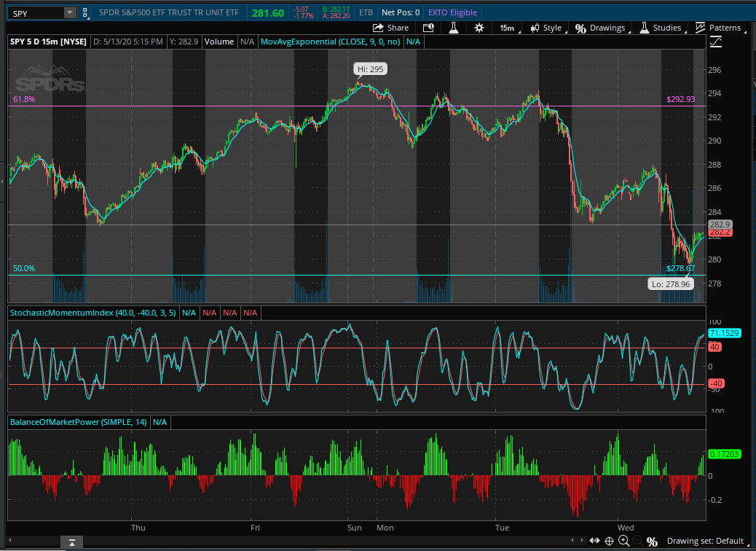Click the Sun date label on time axis
The width and height of the screenshot is (756, 551).
tap(355, 528)
